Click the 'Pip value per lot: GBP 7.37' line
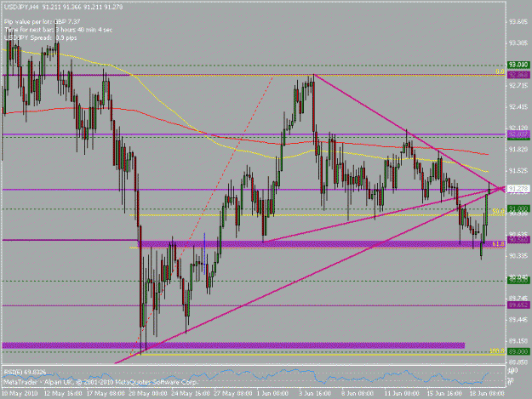 pyautogui.click(x=43, y=22)
